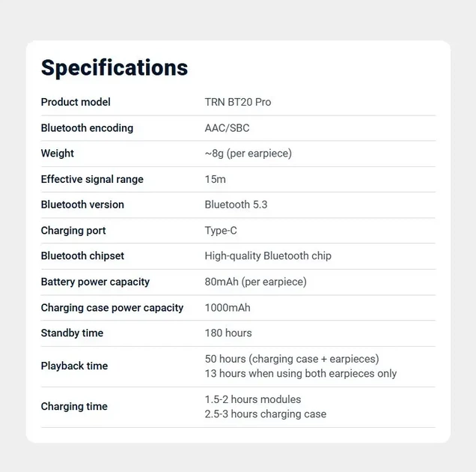
Task: Click the TRN BT20 Pro value
Action: [238, 102]
